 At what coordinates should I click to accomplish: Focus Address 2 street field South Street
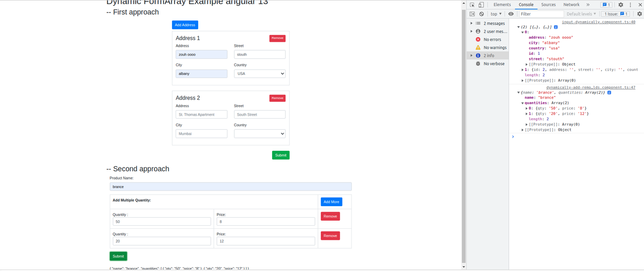pyautogui.click(x=260, y=115)
